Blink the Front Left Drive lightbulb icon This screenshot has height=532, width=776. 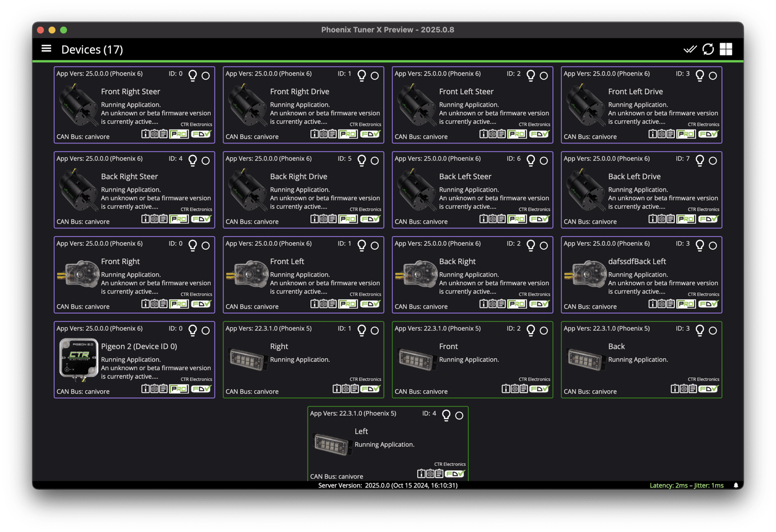tap(700, 76)
